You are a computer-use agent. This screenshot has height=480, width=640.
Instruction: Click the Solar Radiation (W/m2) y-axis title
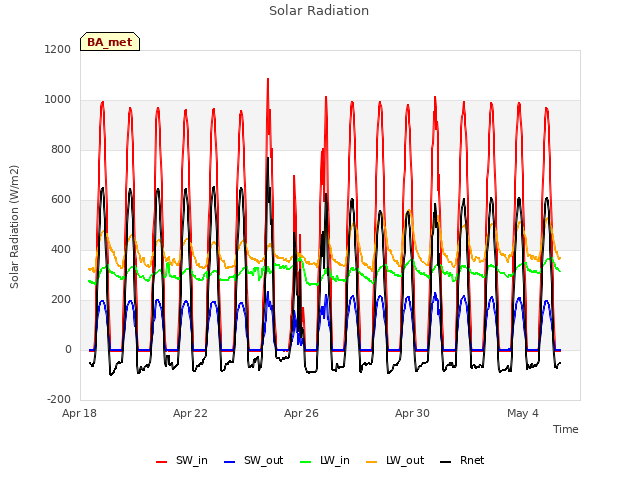pos(14,227)
